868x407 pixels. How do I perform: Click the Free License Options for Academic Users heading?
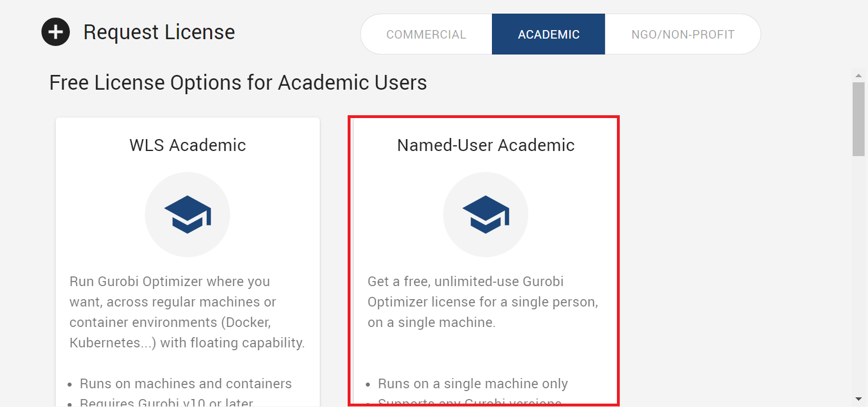click(x=238, y=83)
